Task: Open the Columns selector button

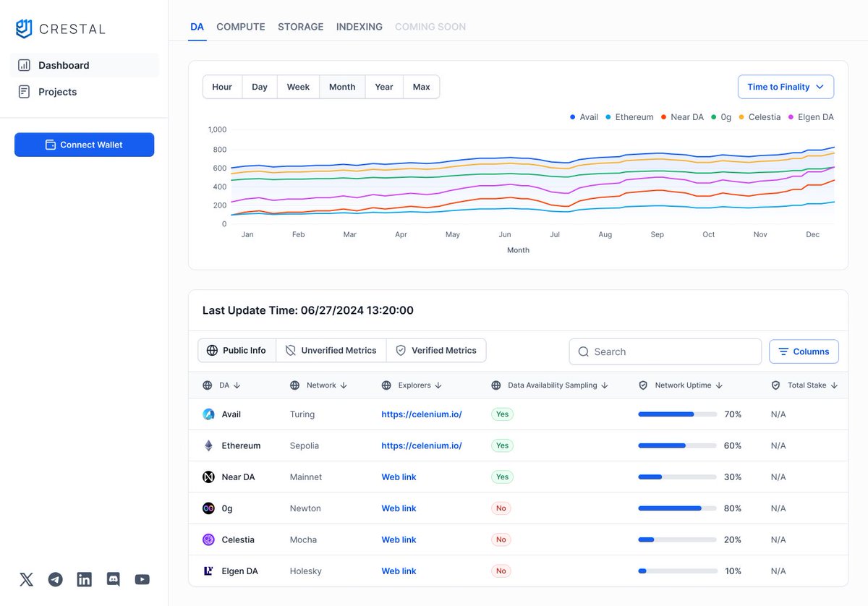Action: point(804,351)
